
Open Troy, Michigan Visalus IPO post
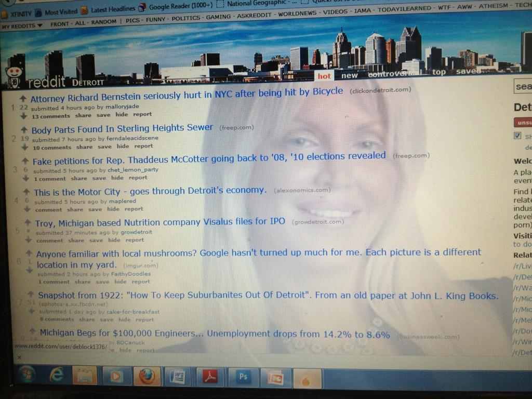coord(160,222)
